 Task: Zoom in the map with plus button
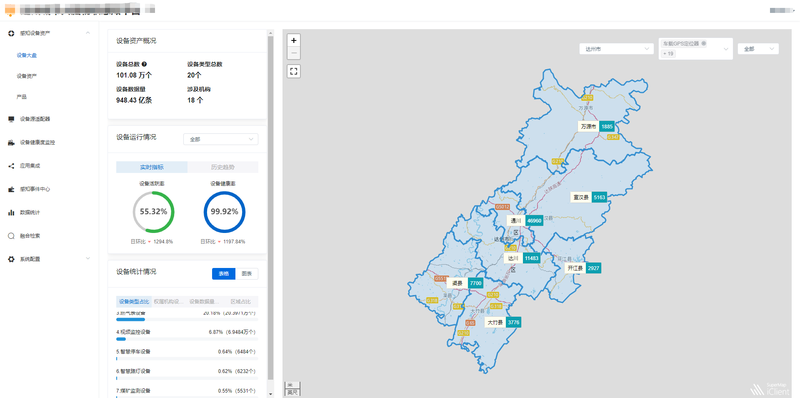[293, 40]
